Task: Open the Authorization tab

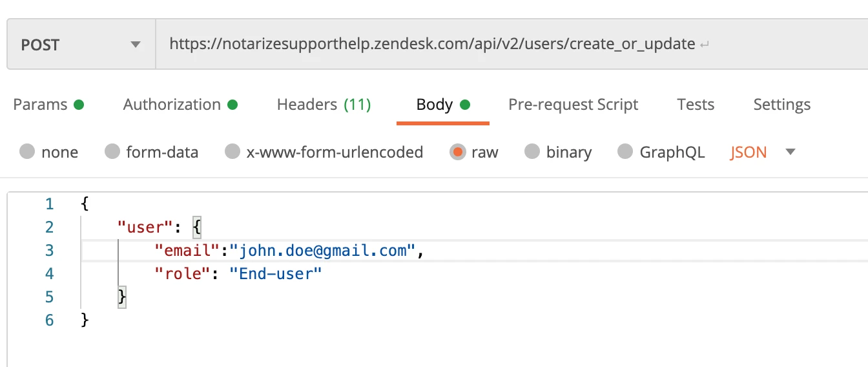Action: coord(172,105)
